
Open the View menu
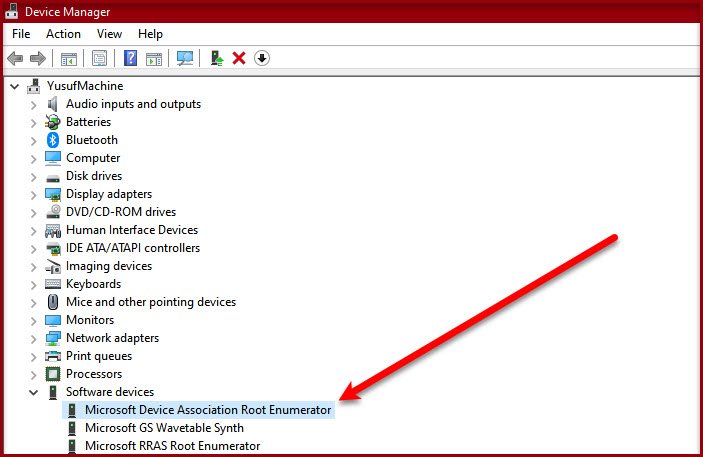(109, 34)
